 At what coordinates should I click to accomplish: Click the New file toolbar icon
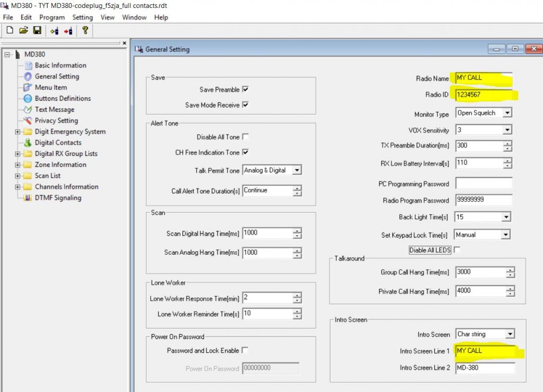point(10,31)
